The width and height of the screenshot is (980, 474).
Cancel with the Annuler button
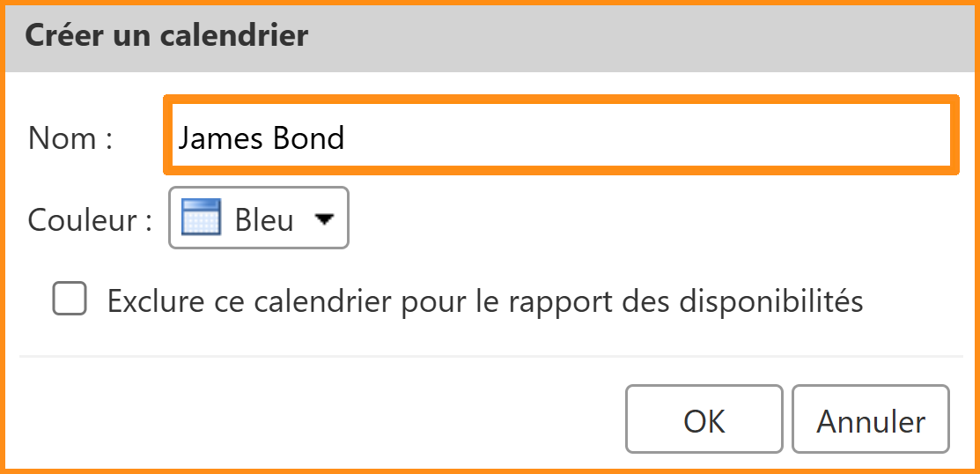(x=870, y=420)
